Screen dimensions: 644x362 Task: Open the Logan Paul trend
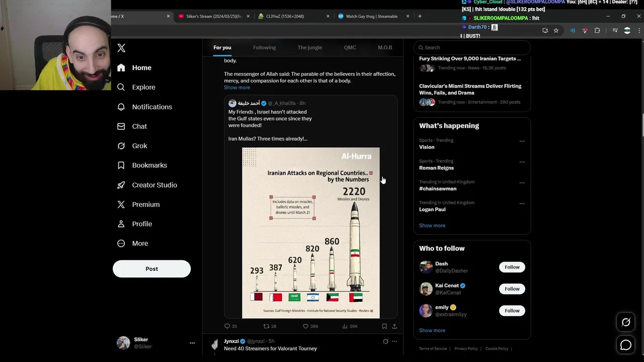(433, 210)
